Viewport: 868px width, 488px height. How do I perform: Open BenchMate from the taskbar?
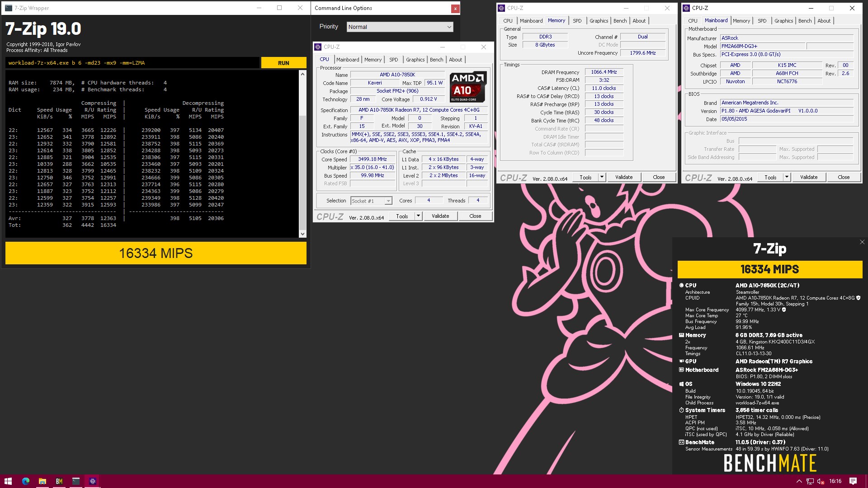[59, 481]
